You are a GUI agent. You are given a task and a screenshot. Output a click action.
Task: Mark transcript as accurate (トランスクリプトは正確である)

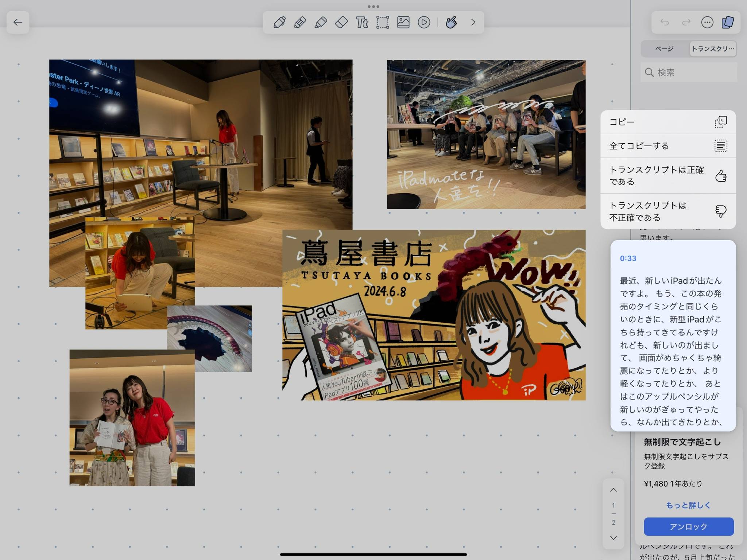click(x=668, y=176)
